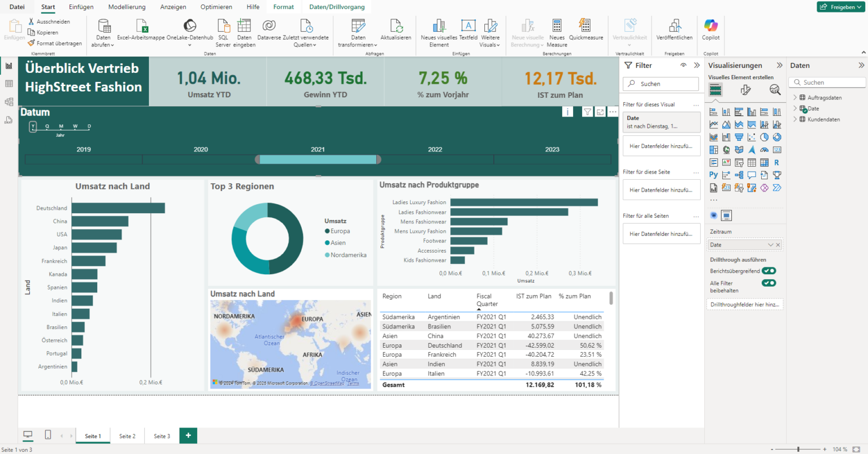Screen dimensions: 868x454
Task: Click the Kopieren button in clipboard group
Action: (43, 32)
